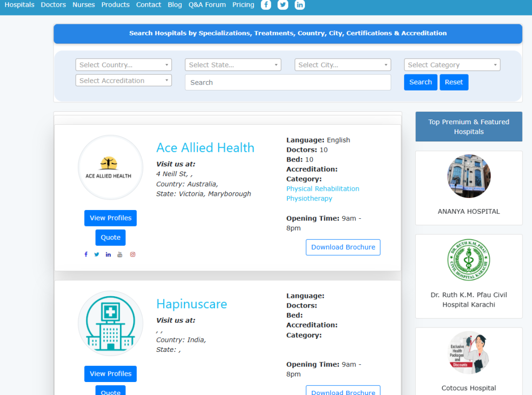Download the Ace Allied Health brochure
Screen dimensions: 532x395
pos(343,247)
